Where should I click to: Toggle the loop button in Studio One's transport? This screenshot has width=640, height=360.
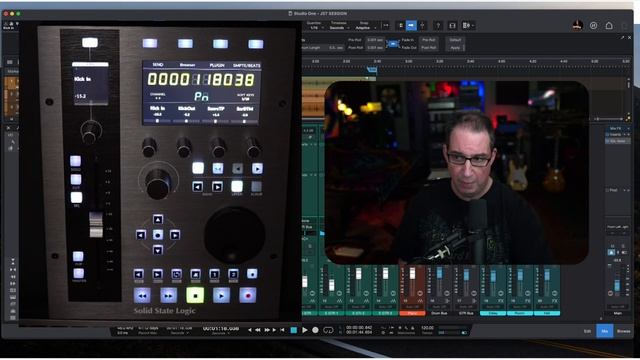[x=328, y=330]
